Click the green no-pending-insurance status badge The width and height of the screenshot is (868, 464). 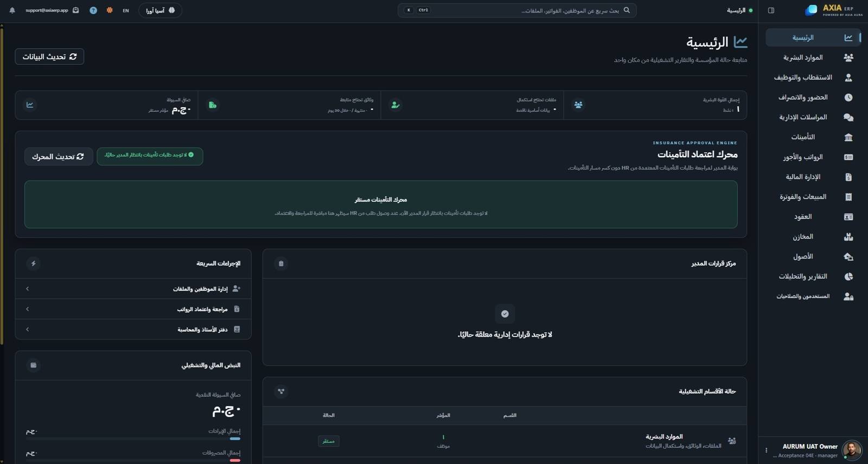coord(150,156)
